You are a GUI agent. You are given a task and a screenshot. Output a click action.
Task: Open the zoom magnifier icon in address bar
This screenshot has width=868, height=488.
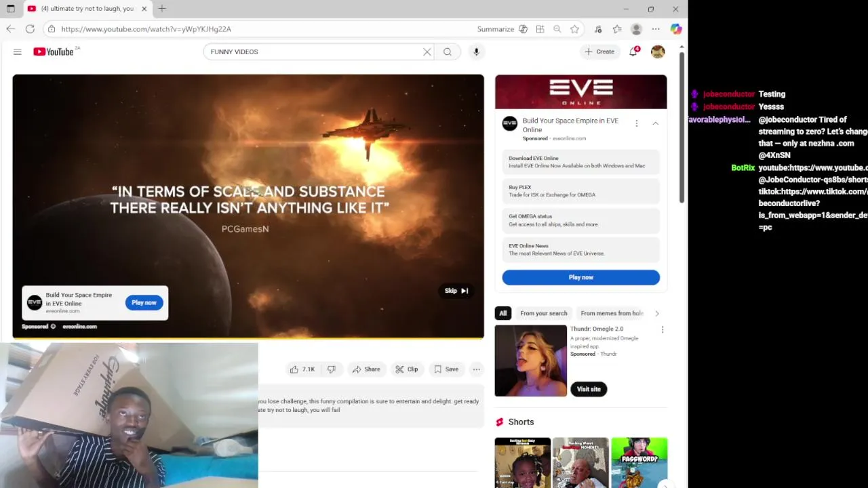pos(557,29)
